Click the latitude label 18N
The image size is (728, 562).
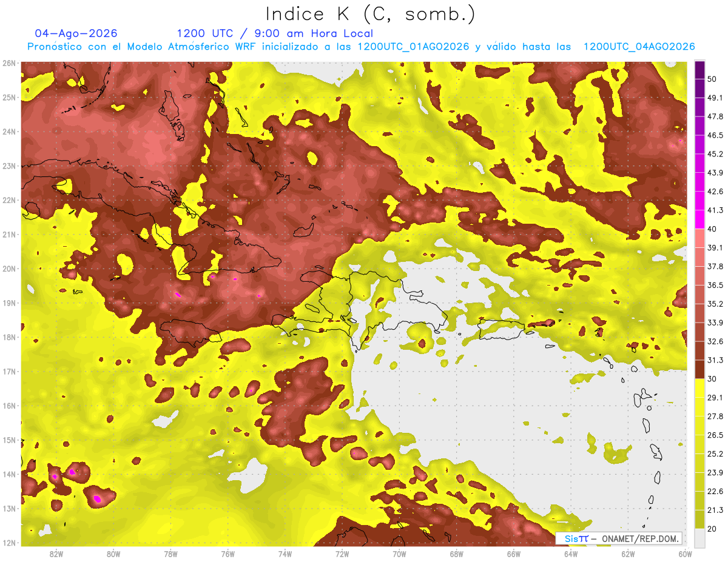coord(9,337)
